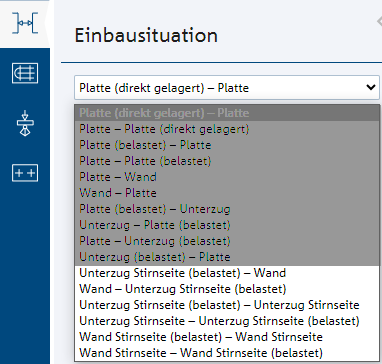The image size is (382, 364).
Task: Choose Unterzug Stirnseite – Unterzug Stirnseite (belastet)
Action: tap(227, 321)
